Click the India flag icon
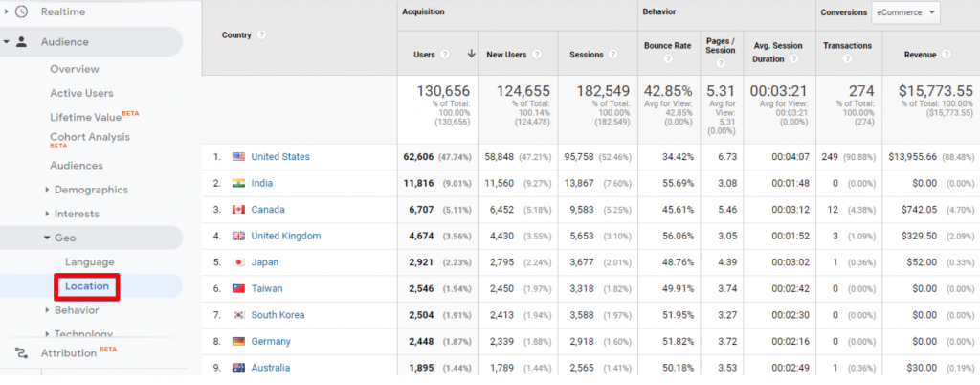Screen dimensions: 980x385 [238, 183]
